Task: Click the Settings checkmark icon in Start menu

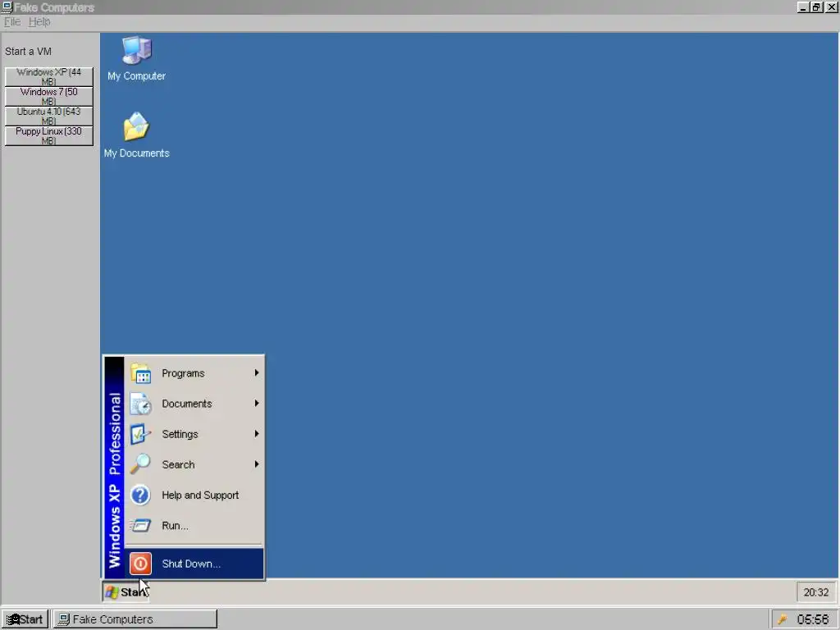Action: 141,434
